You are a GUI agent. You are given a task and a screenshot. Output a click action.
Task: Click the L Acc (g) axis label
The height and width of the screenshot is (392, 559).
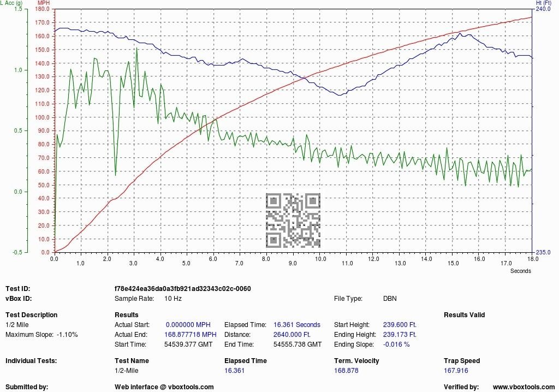[x=11, y=3]
